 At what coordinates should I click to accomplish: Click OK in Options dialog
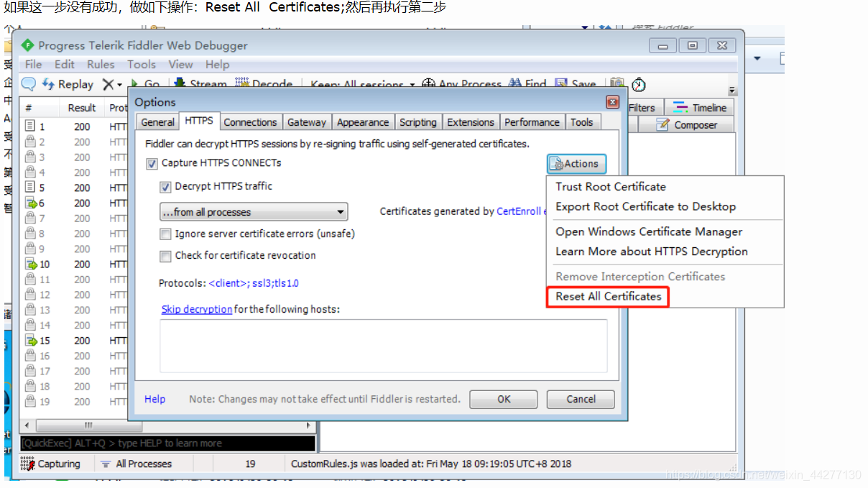504,399
